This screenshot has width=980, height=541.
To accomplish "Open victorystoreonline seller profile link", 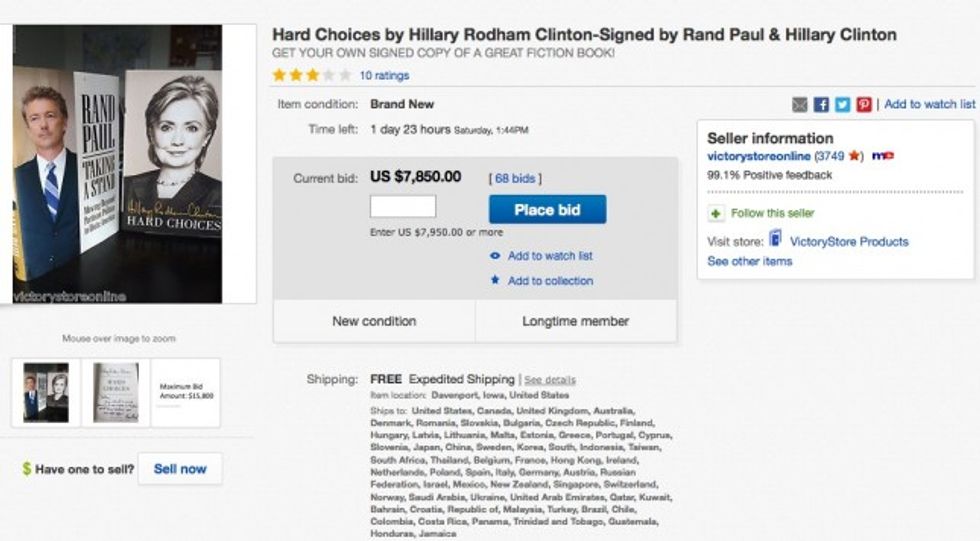I will [759, 156].
